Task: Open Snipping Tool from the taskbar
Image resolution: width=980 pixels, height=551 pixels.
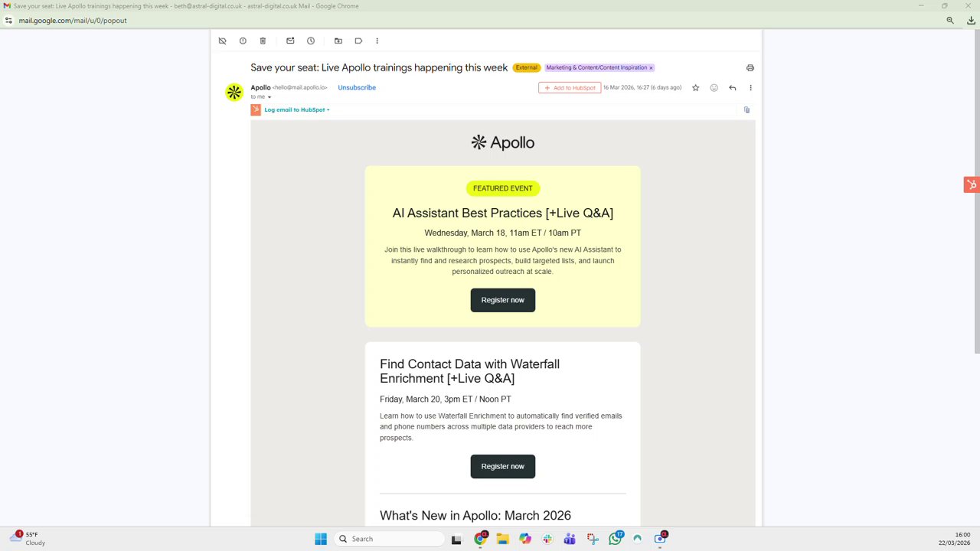Action: [593, 539]
